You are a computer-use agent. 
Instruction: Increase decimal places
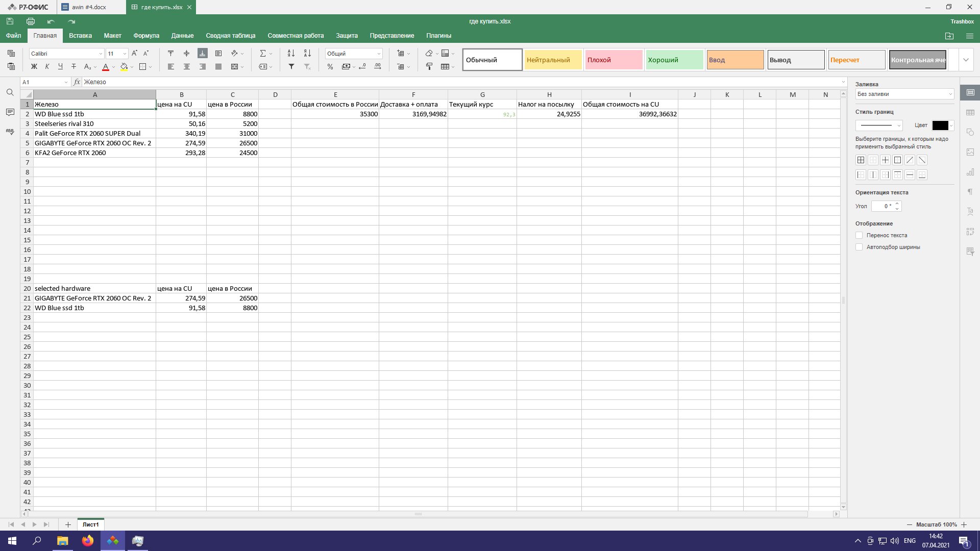tap(378, 67)
